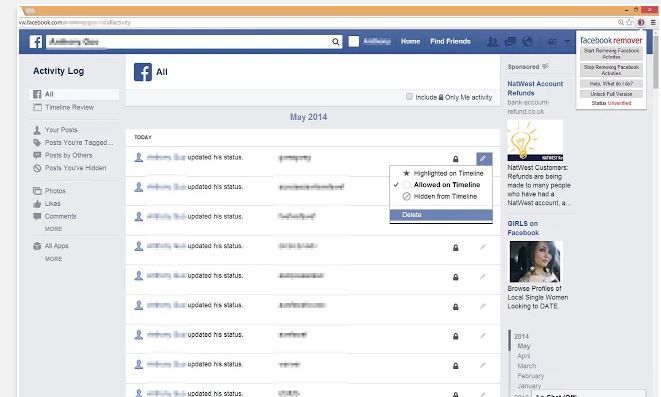Click the blurred profile name in the header
The width and height of the screenshot is (661, 397).
pyautogui.click(x=377, y=41)
